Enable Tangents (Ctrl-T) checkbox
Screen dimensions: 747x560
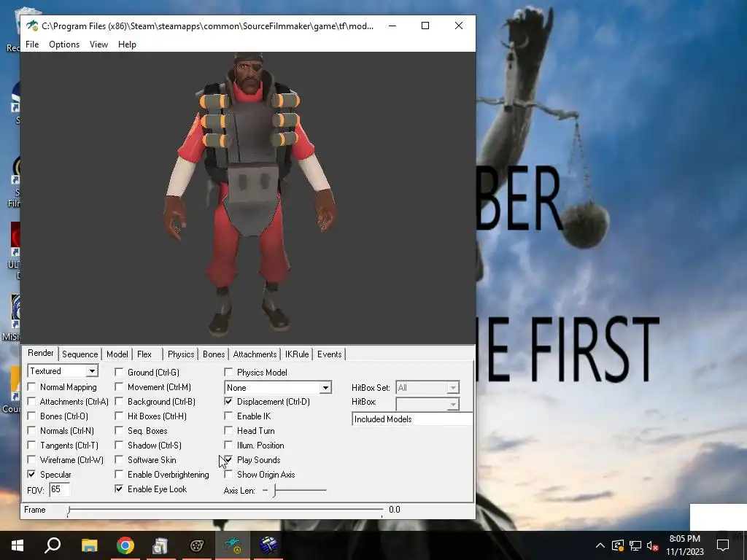point(31,446)
